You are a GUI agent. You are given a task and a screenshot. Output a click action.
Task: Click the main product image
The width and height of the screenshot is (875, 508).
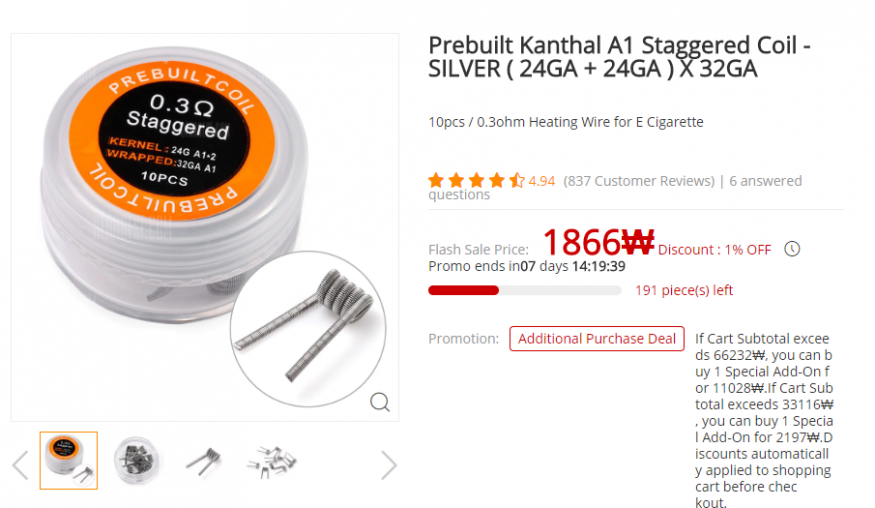(205, 227)
